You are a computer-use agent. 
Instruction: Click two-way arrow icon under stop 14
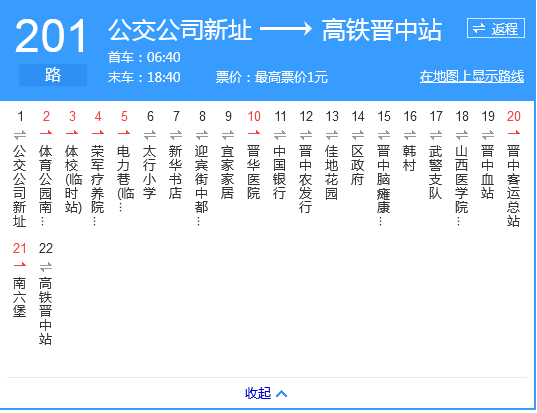tap(358, 135)
